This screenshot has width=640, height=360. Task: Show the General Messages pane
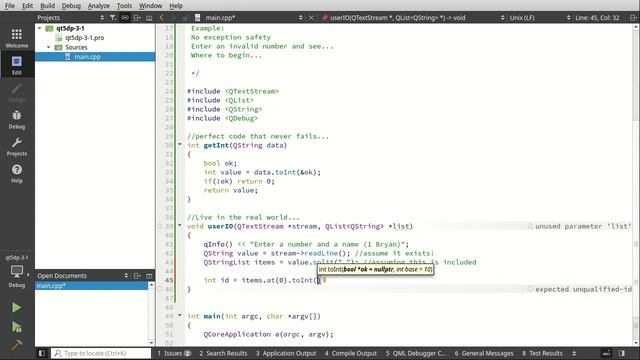point(484,353)
